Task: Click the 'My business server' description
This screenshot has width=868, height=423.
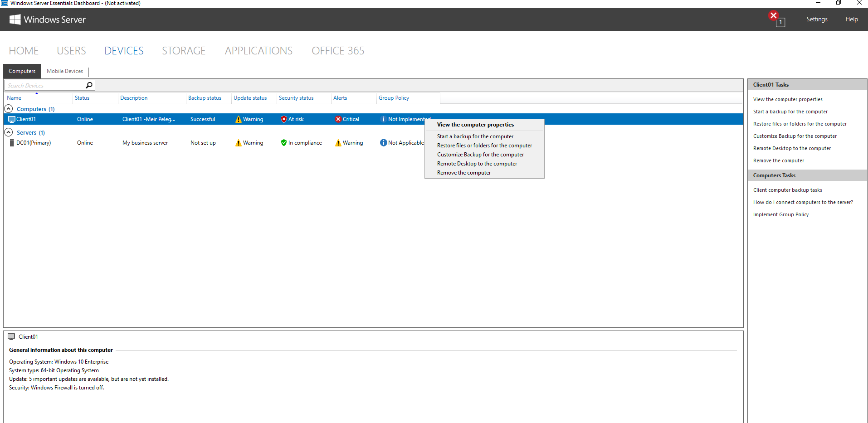Action: pyautogui.click(x=145, y=143)
